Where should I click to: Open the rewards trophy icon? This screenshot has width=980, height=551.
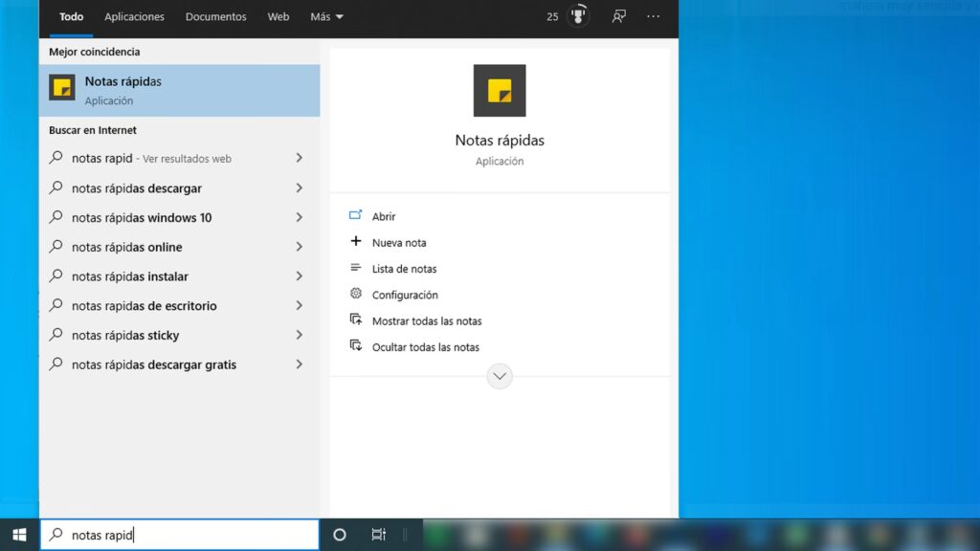tap(578, 15)
